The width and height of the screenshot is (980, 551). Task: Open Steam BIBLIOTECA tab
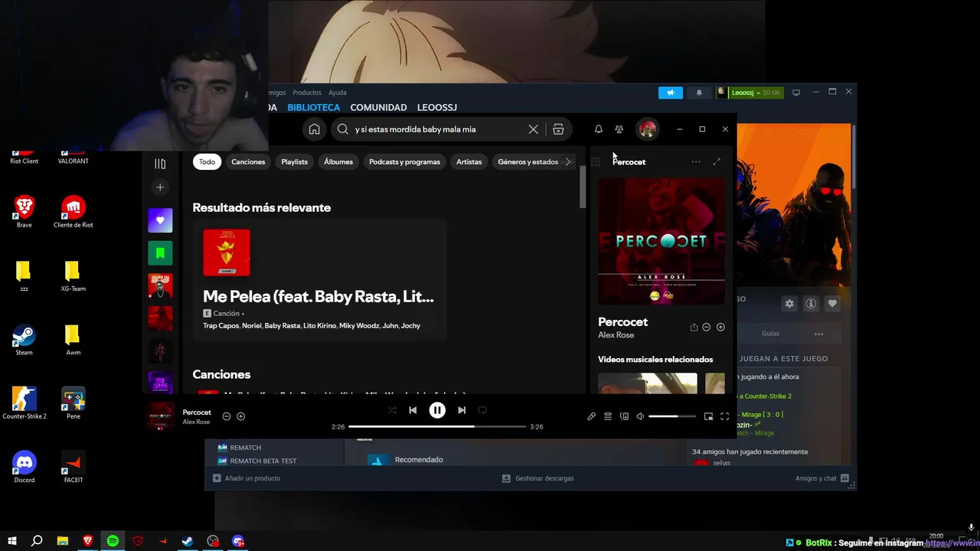[x=314, y=108]
